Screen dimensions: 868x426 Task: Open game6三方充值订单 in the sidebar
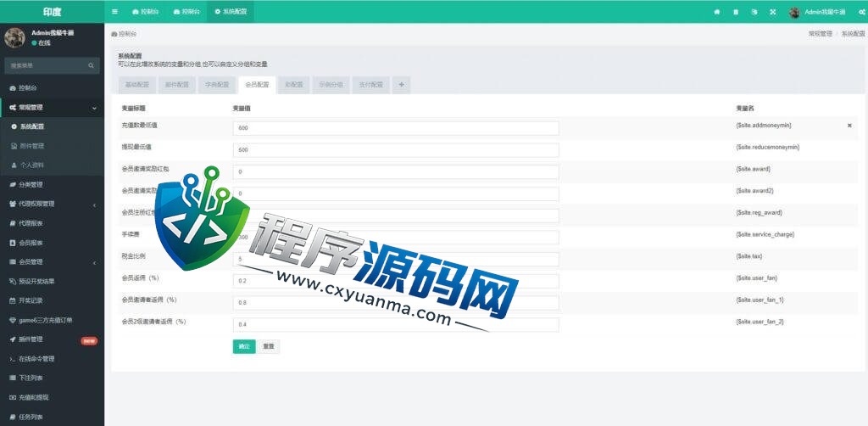coord(52,320)
